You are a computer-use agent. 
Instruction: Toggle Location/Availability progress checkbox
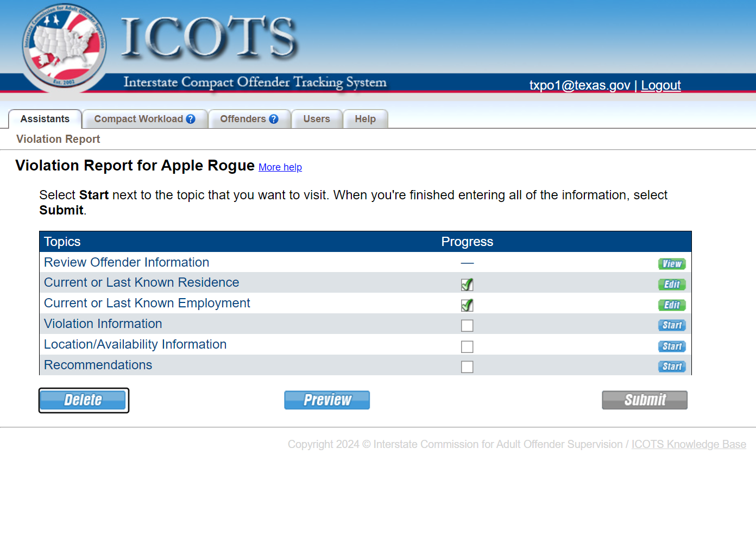click(x=467, y=346)
